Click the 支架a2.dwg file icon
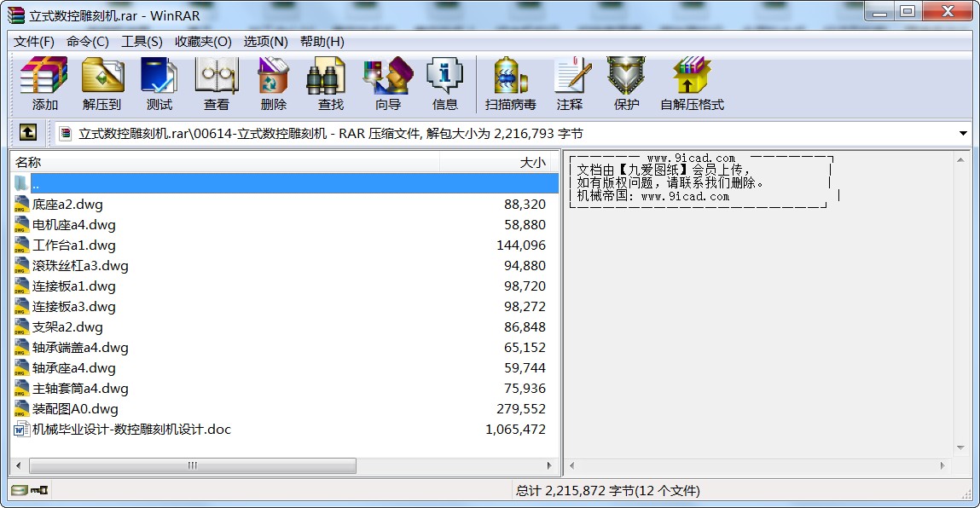 pos(21,326)
